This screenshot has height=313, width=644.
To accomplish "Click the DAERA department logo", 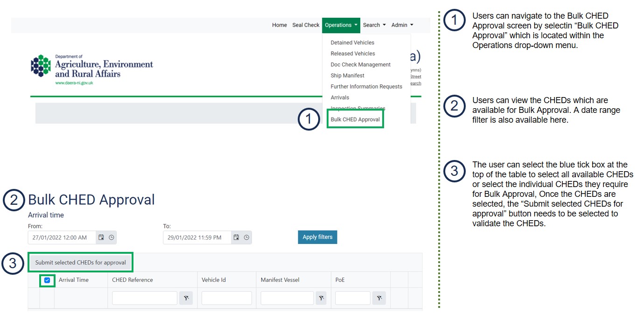I will (x=92, y=69).
